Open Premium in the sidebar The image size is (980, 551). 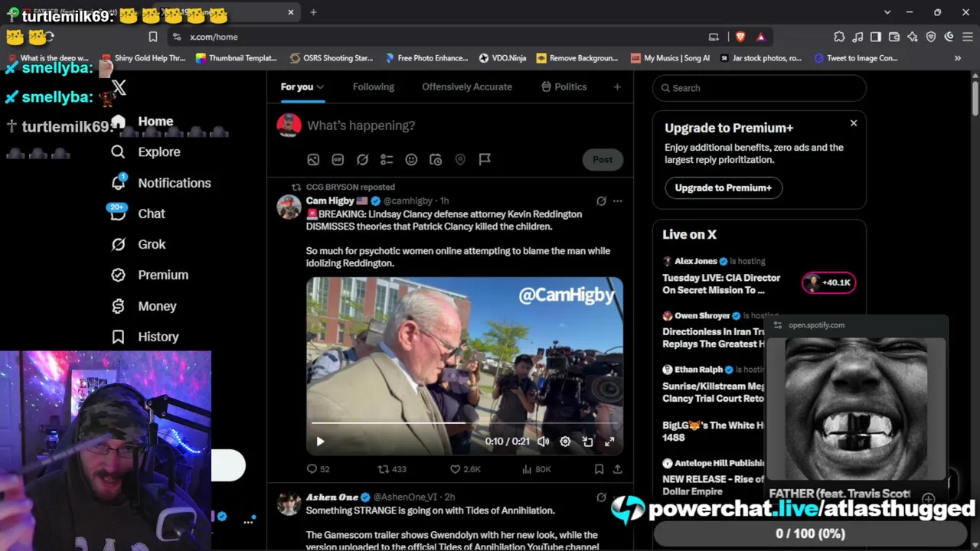149,275
